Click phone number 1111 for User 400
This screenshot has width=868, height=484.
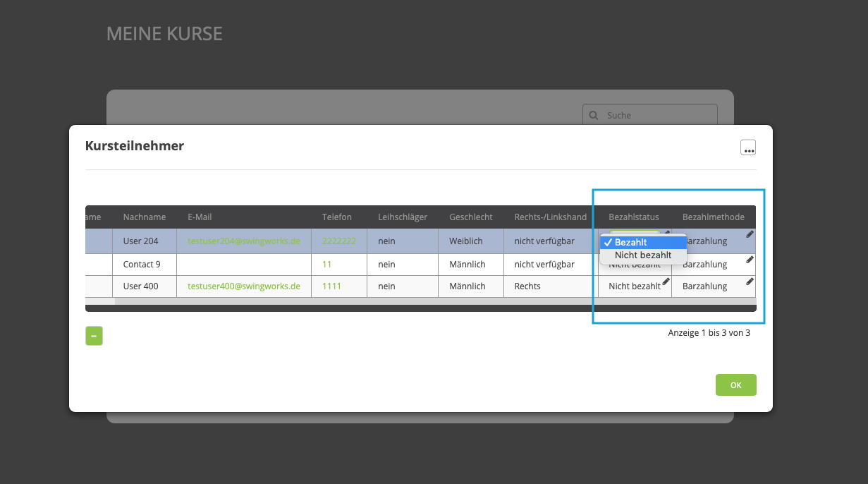pos(331,286)
